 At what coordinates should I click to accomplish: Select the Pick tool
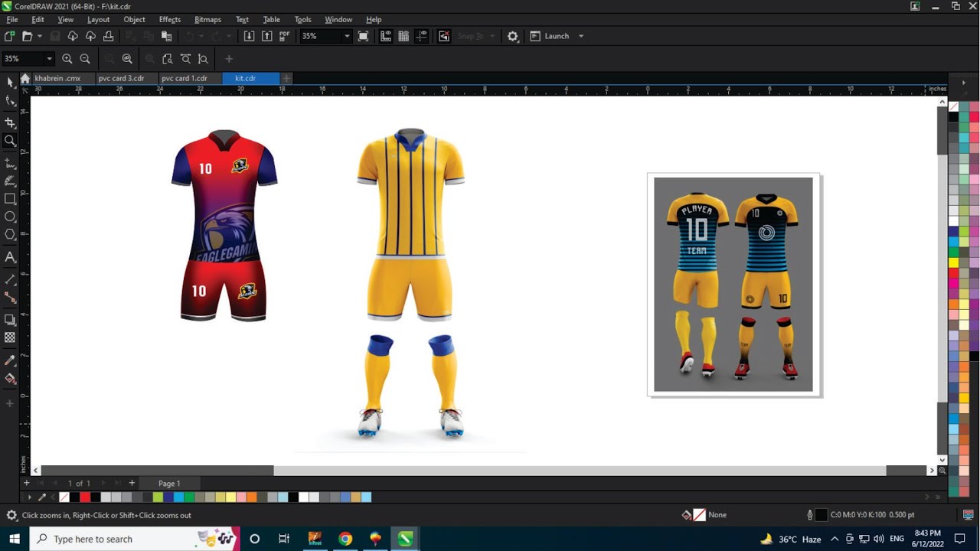tap(10, 82)
